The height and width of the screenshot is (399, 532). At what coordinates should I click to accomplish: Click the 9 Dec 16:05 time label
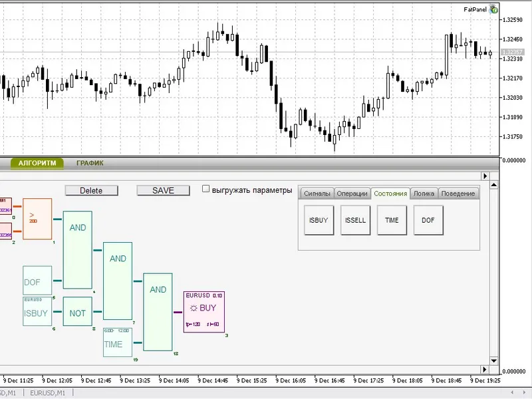pyautogui.click(x=291, y=380)
